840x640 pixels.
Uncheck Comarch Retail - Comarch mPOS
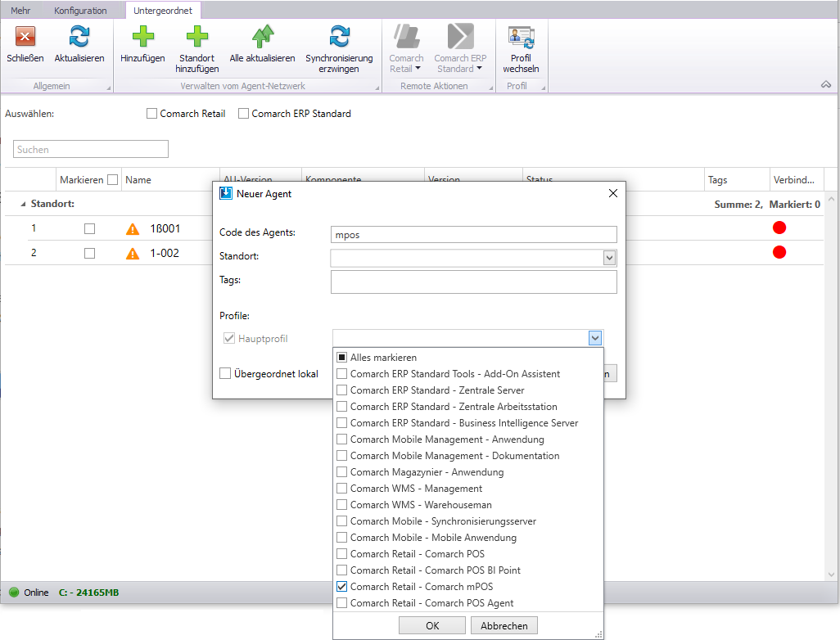pyautogui.click(x=341, y=587)
